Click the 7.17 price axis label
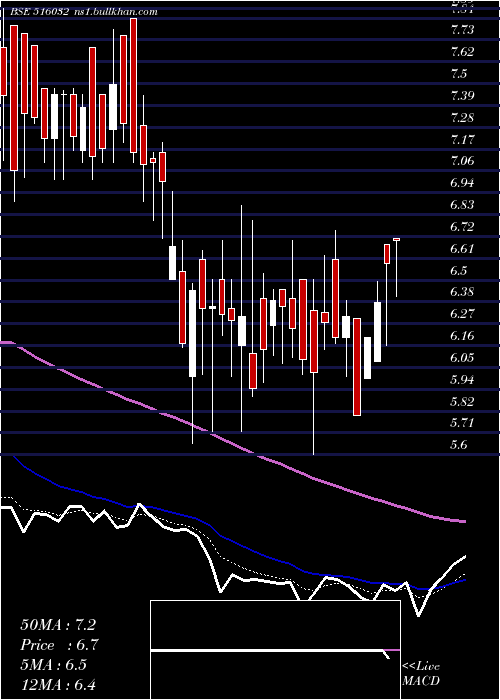 pyautogui.click(x=462, y=140)
